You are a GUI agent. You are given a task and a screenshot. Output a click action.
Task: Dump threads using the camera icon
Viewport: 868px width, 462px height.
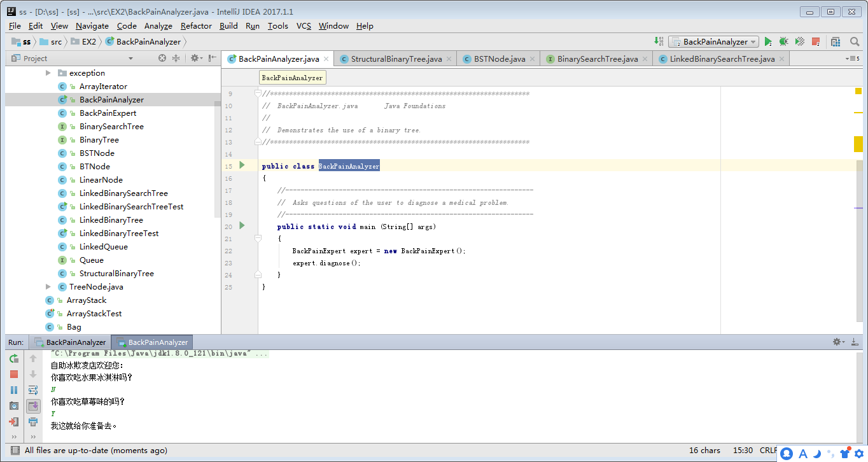(x=14, y=406)
